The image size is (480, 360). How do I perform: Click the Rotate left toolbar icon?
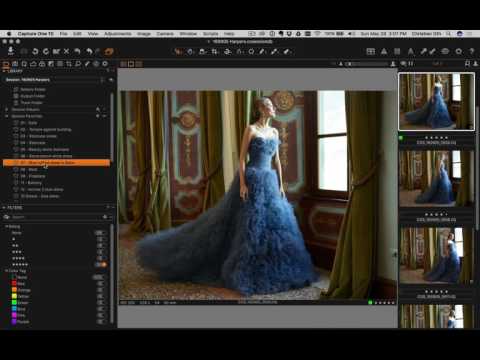click(x=35, y=51)
